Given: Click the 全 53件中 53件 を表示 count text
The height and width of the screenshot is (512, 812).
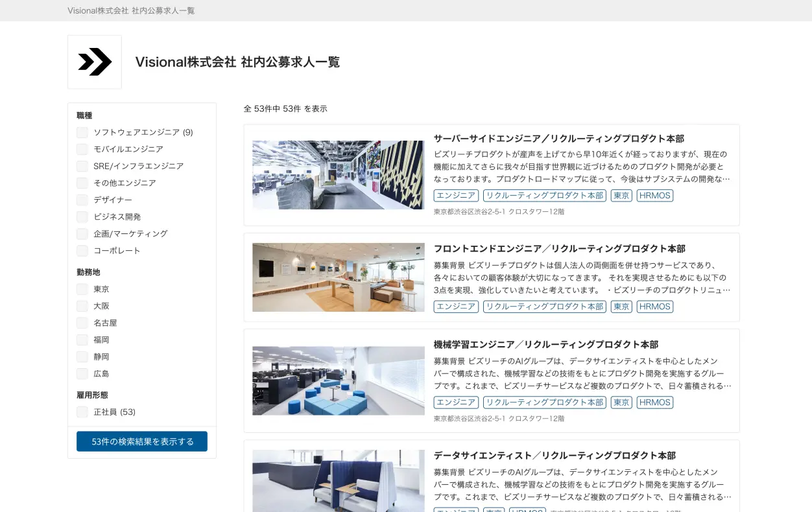Looking at the screenshot, I should coord(285,109).
